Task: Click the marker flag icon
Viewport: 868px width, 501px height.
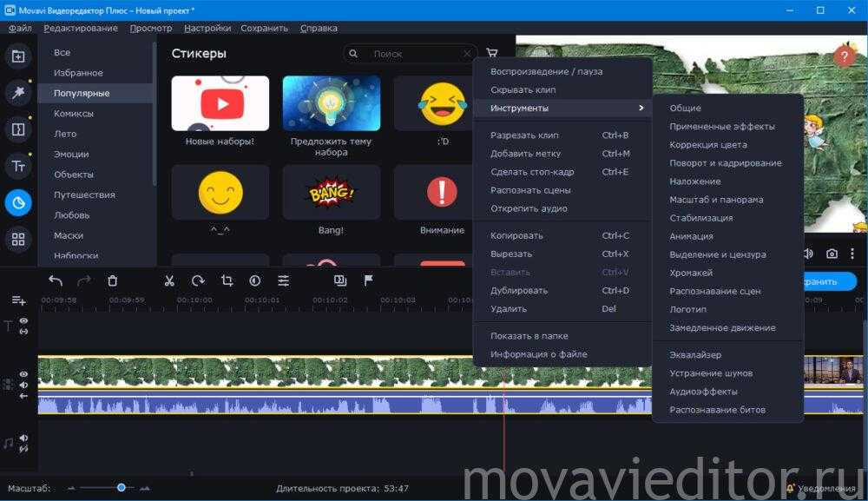Action: coord(368,280)
